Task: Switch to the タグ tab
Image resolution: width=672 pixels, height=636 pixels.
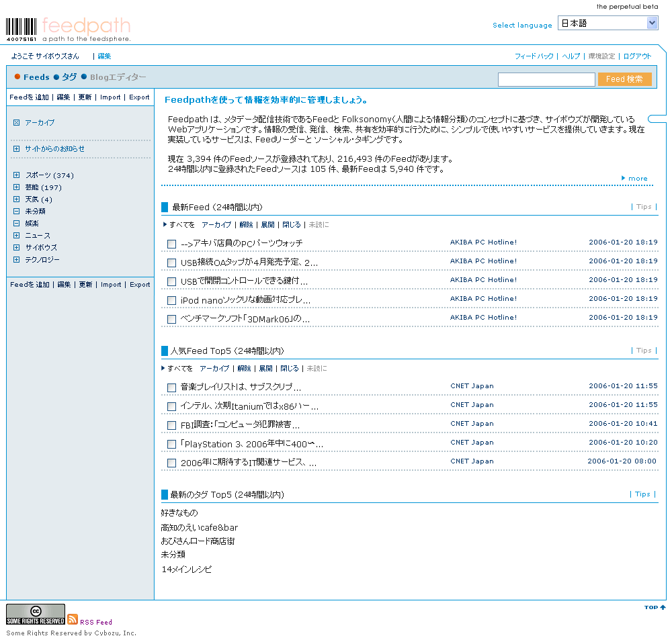Action: (69, 77)
